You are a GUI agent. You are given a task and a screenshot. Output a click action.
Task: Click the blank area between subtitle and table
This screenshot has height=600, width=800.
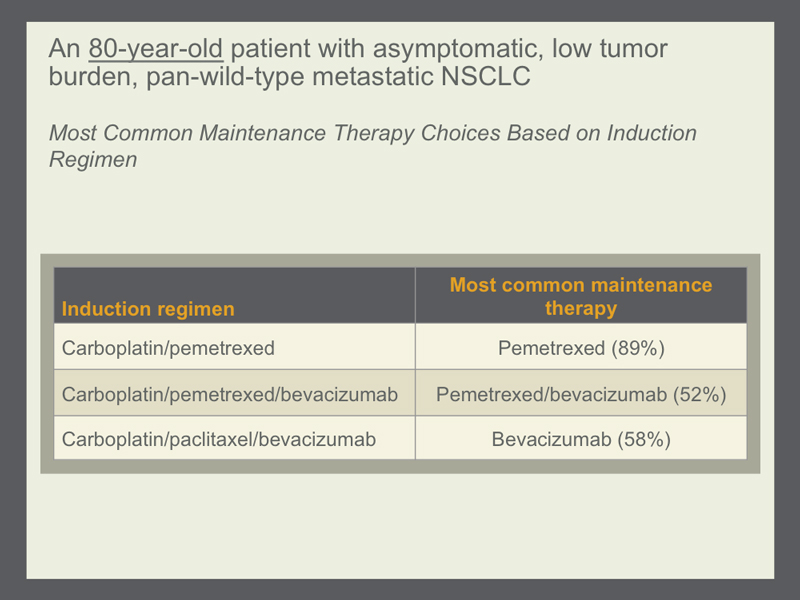(400, 212)
